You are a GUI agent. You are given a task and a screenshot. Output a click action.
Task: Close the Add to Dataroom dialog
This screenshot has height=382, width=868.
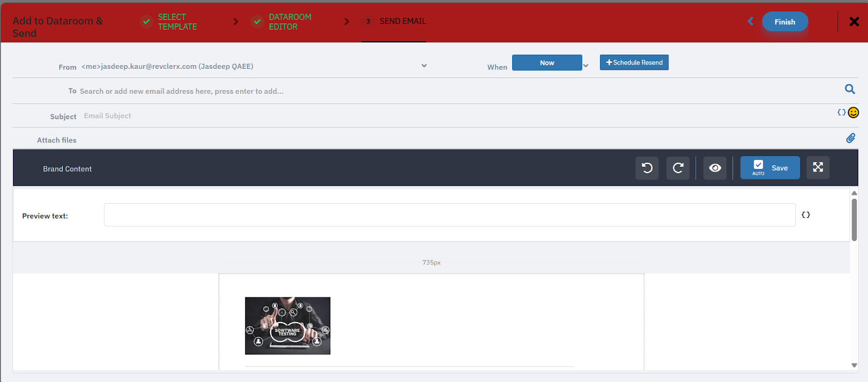point(854,22)
